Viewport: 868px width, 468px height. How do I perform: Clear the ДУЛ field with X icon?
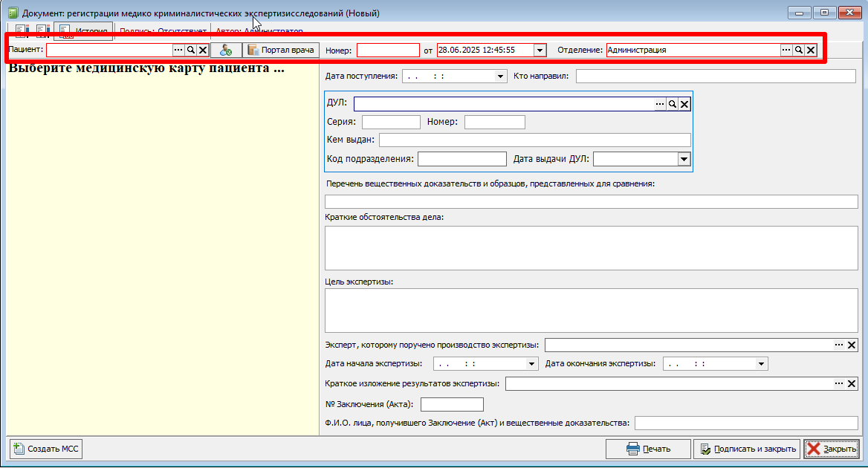click(x=684, y=104)
